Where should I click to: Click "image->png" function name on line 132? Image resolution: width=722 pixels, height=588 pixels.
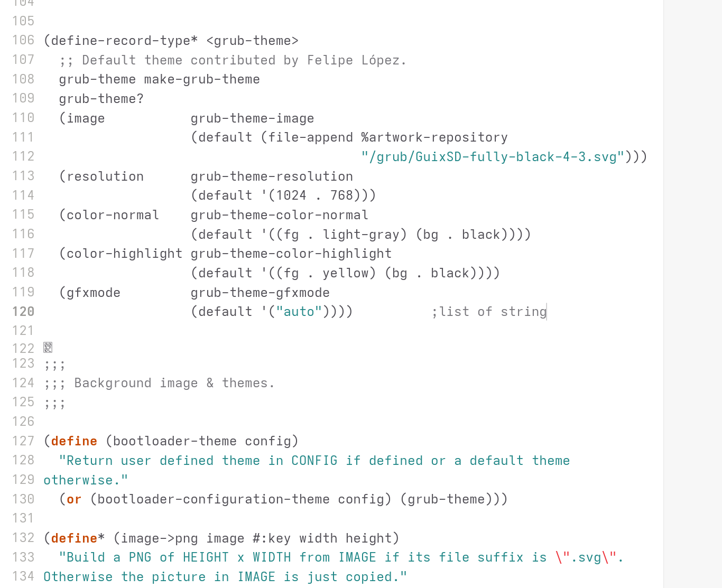160,538
